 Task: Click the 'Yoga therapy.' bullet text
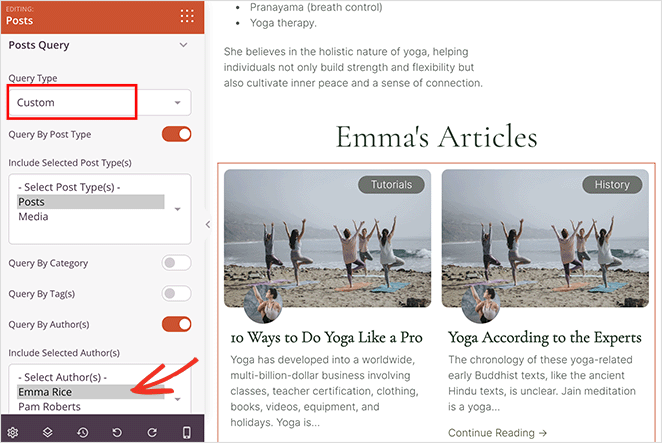click(x=283, y=23)
